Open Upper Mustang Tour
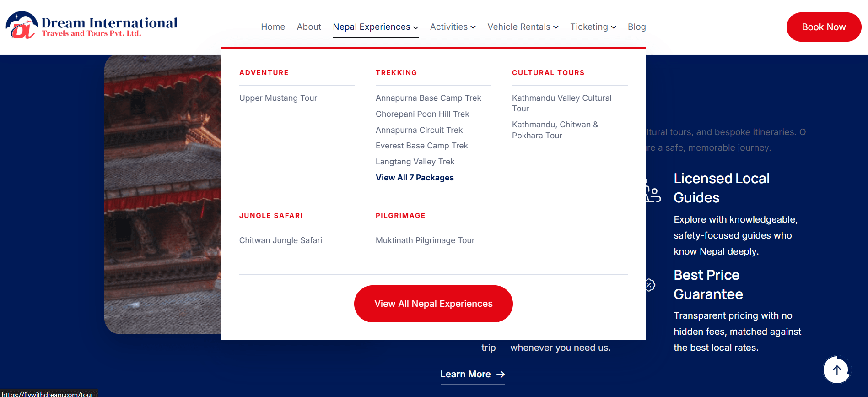 pyautogui.click(x=278, y=98)
